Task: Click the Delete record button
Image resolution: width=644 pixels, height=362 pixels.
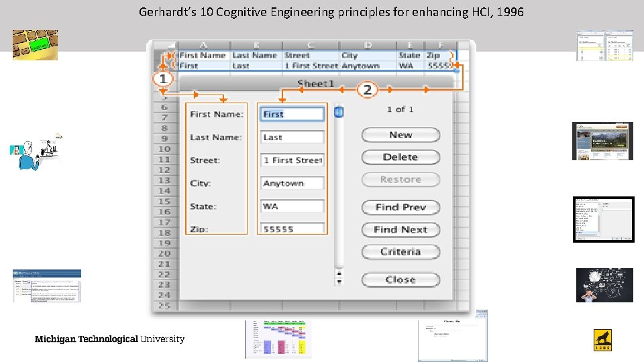Action: (400, 157)
